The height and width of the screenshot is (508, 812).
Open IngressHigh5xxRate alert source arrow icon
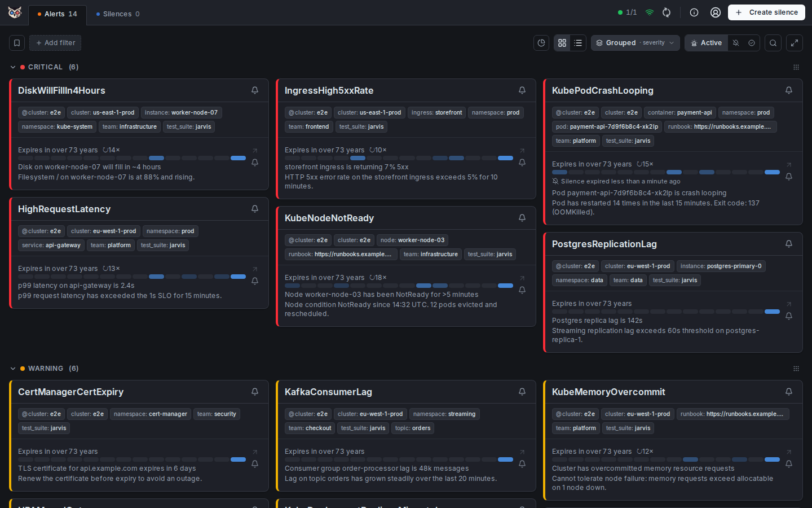click(522, 151)
